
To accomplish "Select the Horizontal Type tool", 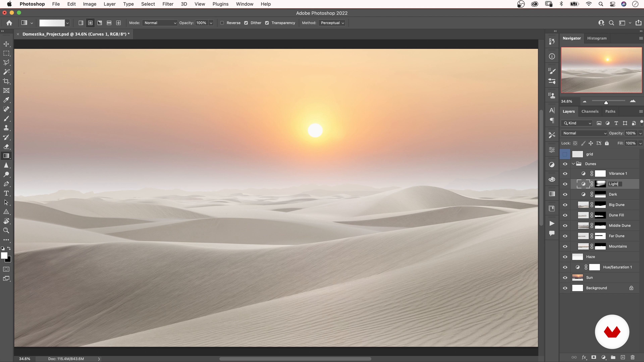I will (6, 193).
